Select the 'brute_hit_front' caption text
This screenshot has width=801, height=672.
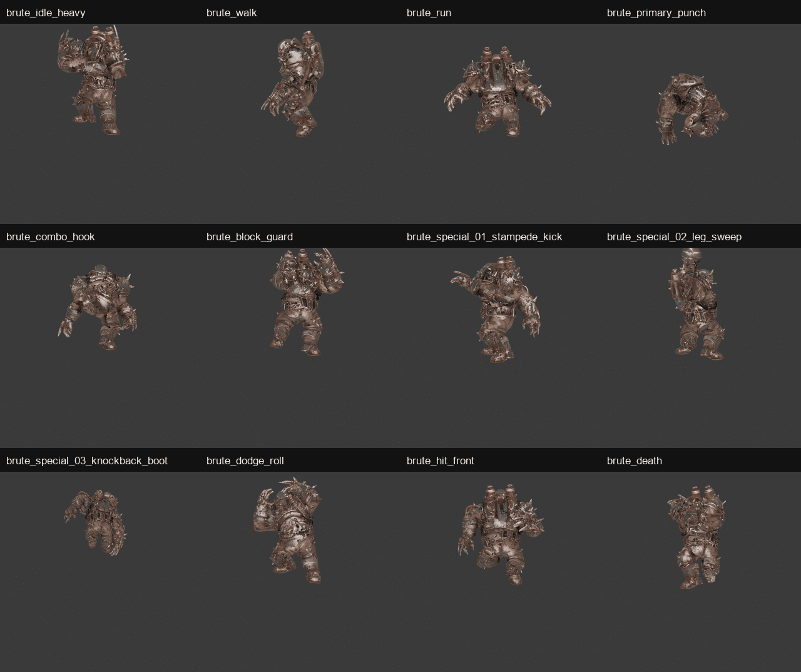pyautogui.click(x=441, y=461)
